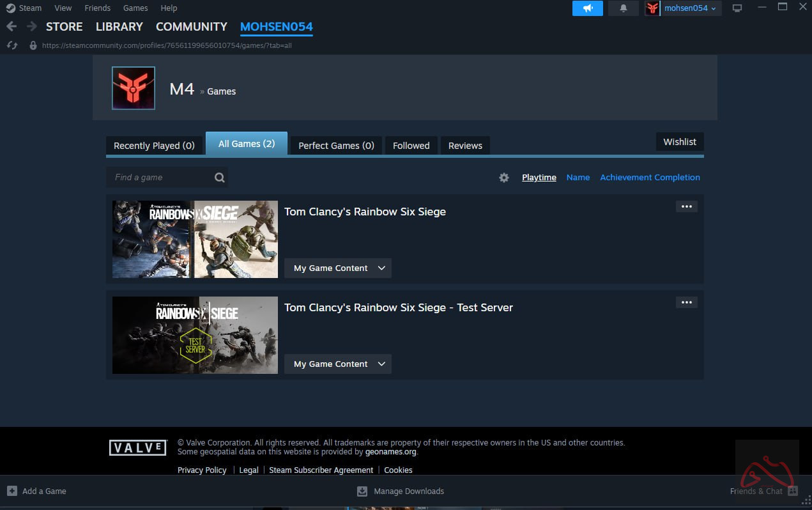Click the Big Picture mode monitor icon
This screenshot has height=510, width=812.
point(737,8)
